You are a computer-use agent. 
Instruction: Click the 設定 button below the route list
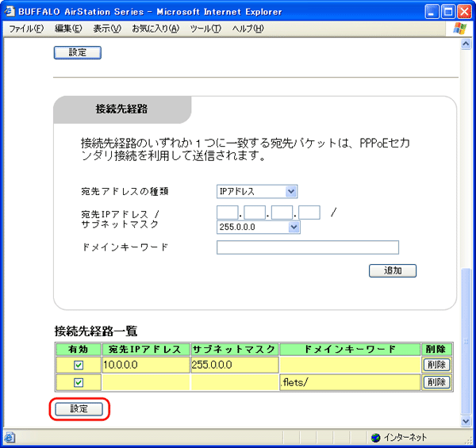79,409
